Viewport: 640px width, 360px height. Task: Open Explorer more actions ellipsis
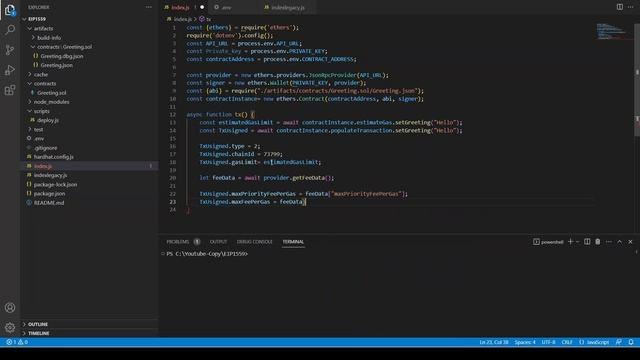[x=149, y=7]
